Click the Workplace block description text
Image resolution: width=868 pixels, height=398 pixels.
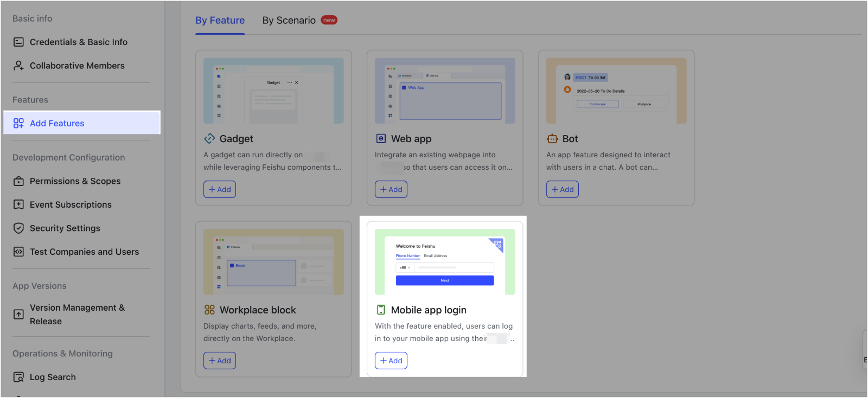coord(260,332)
